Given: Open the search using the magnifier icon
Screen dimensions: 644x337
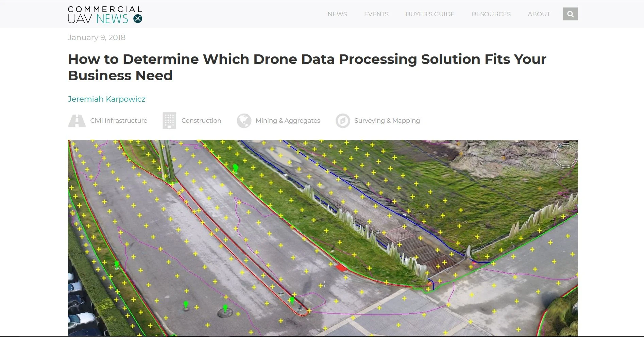Looking at the screenshot, I should pyautogui.click(x=570, y=14).
